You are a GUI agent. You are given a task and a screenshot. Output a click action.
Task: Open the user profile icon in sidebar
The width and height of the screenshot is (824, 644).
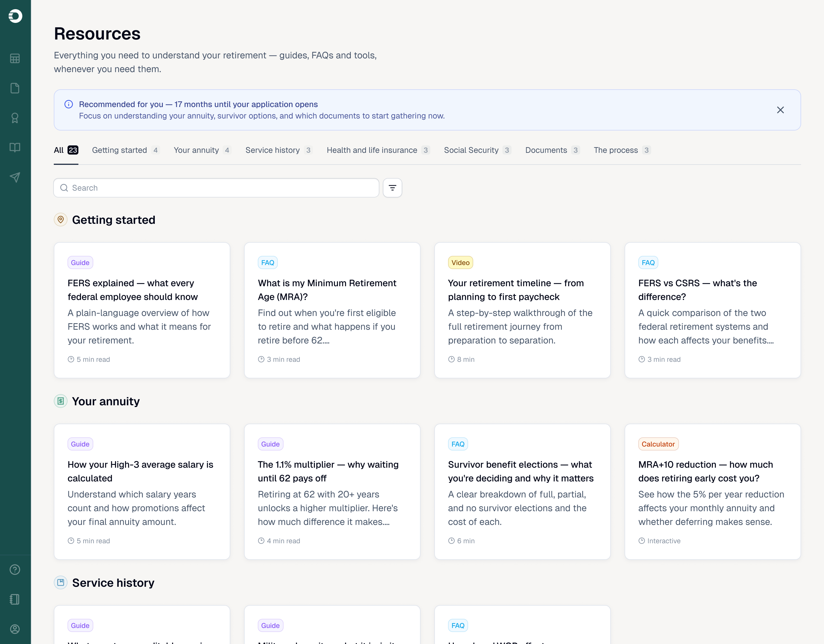tap(15, 629)
